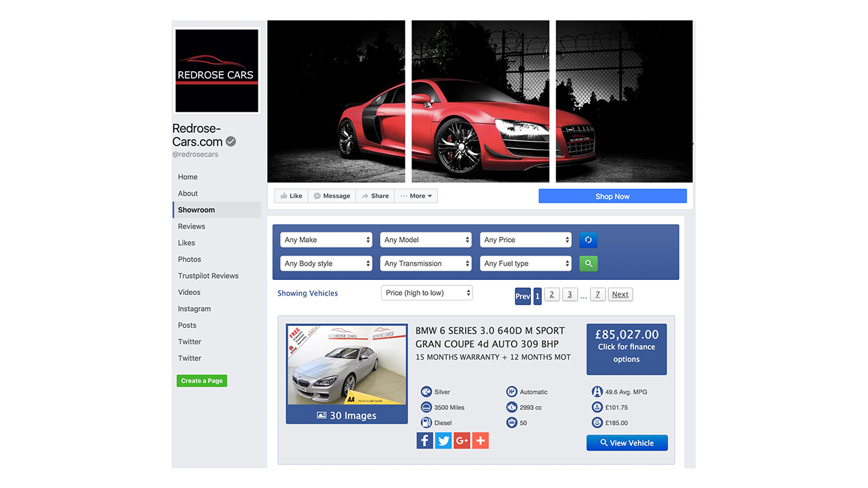Open the BMW 640D car photo thumbnail

tap(347, 365)
